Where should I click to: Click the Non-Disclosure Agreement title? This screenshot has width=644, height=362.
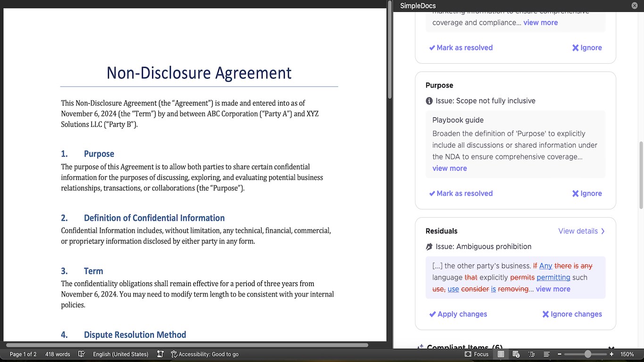(x=199, y=73)
